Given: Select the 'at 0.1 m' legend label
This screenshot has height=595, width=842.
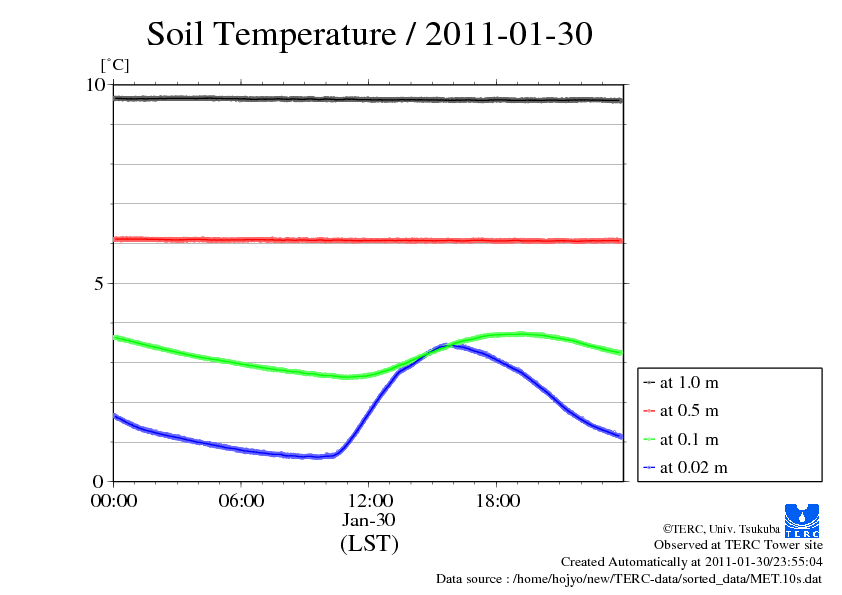Looking at the screenshot, I should 689,439.
